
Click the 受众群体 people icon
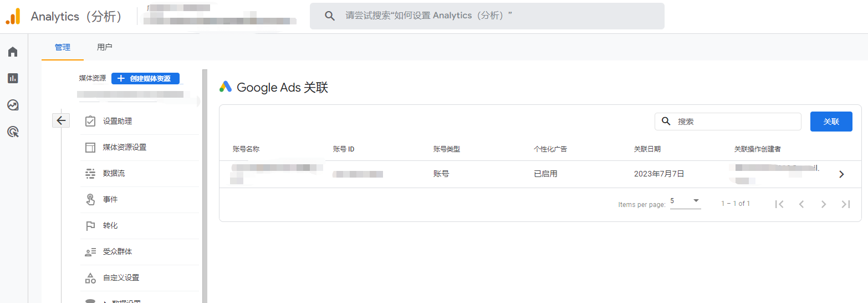click(90, 252)
